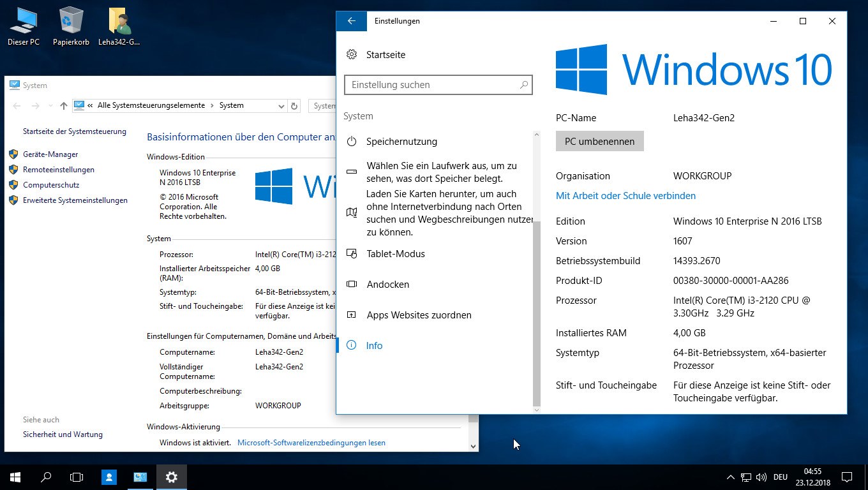Click the network tray icon
This screenshot has width=868, height=490.
(746, 477)
